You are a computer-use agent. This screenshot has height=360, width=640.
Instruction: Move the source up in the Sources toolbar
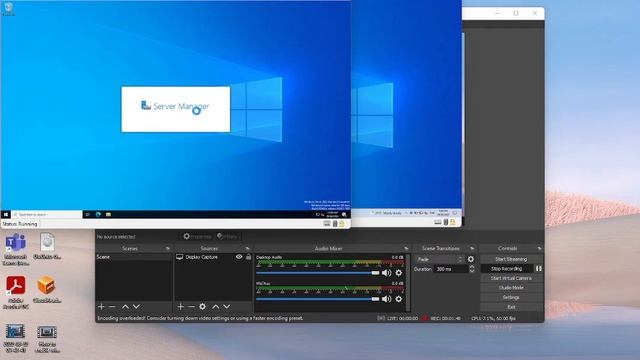point(216,306)
